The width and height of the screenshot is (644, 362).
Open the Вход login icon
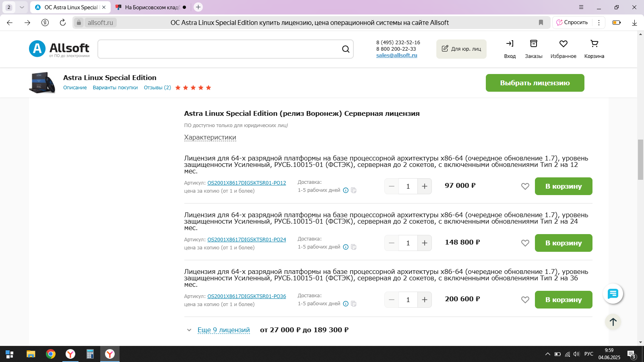click(510, 49)
